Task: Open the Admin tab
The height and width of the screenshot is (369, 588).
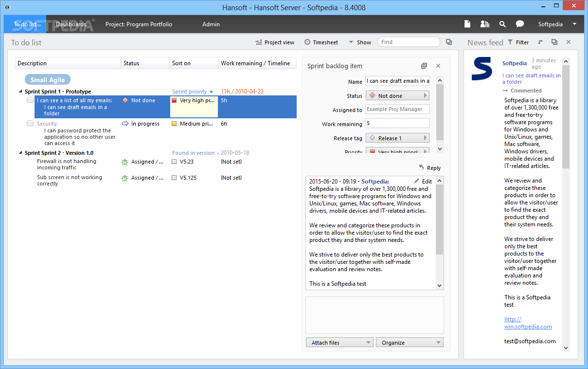Action: 211,24
